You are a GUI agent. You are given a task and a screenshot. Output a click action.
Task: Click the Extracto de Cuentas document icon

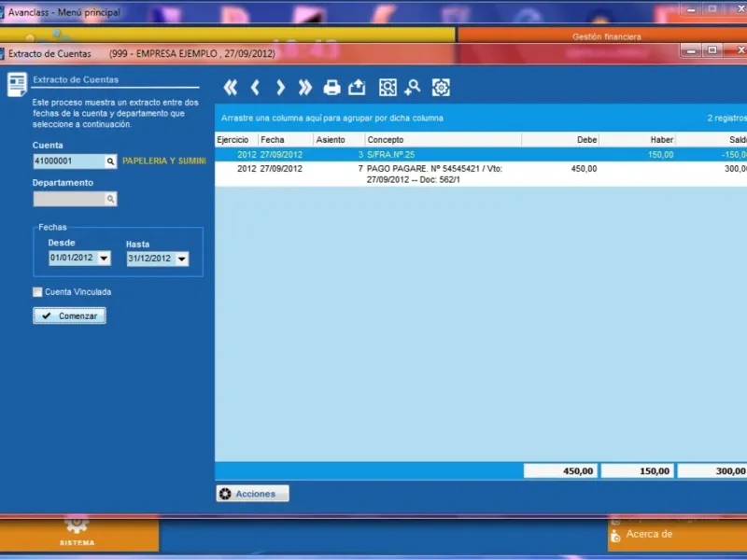[17, 85]
